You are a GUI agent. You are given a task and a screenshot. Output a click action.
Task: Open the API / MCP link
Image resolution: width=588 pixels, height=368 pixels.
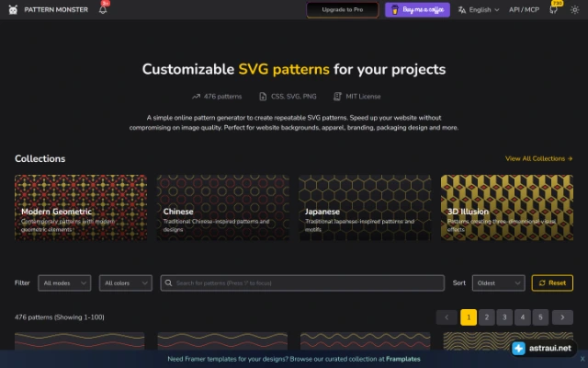(524, 10)
